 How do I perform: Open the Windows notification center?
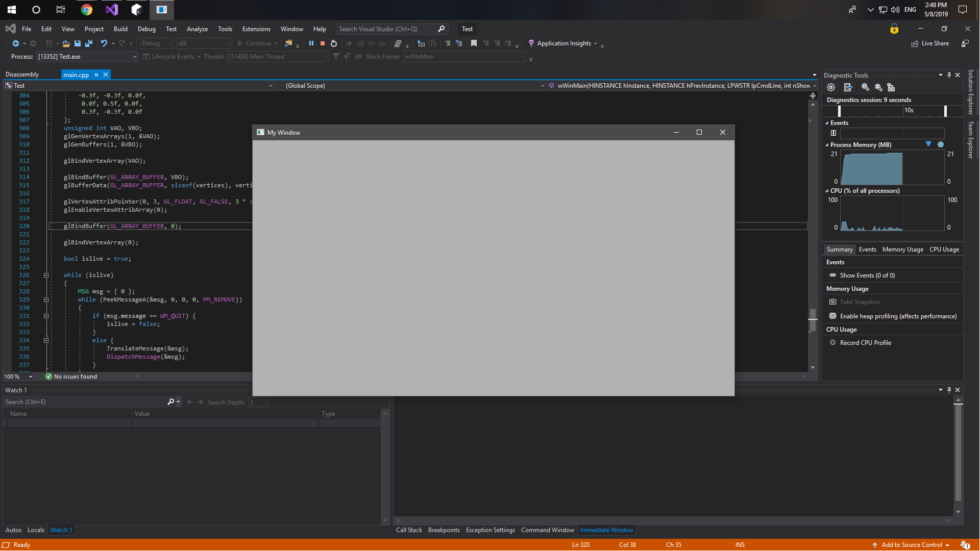[x=963, y=10]
